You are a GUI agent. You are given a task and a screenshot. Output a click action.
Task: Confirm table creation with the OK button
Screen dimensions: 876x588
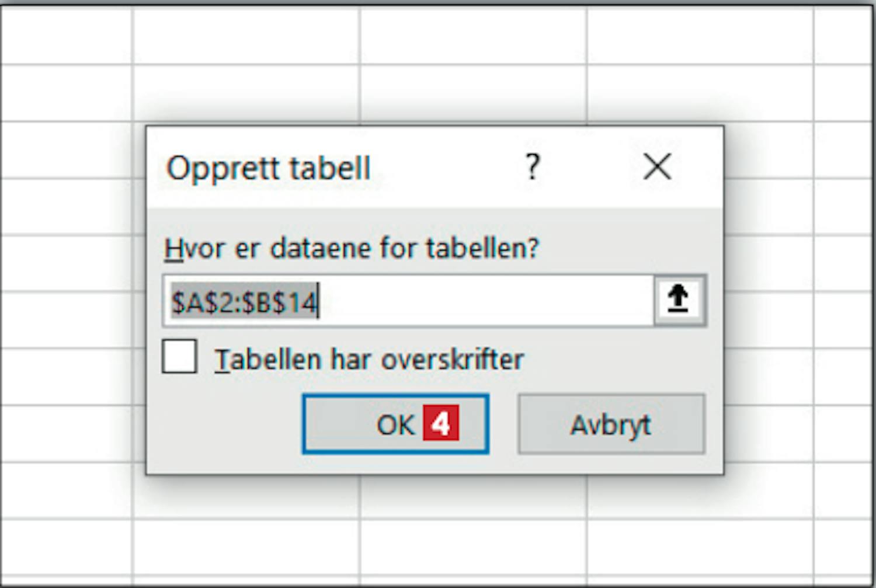(x=395, y=424)
